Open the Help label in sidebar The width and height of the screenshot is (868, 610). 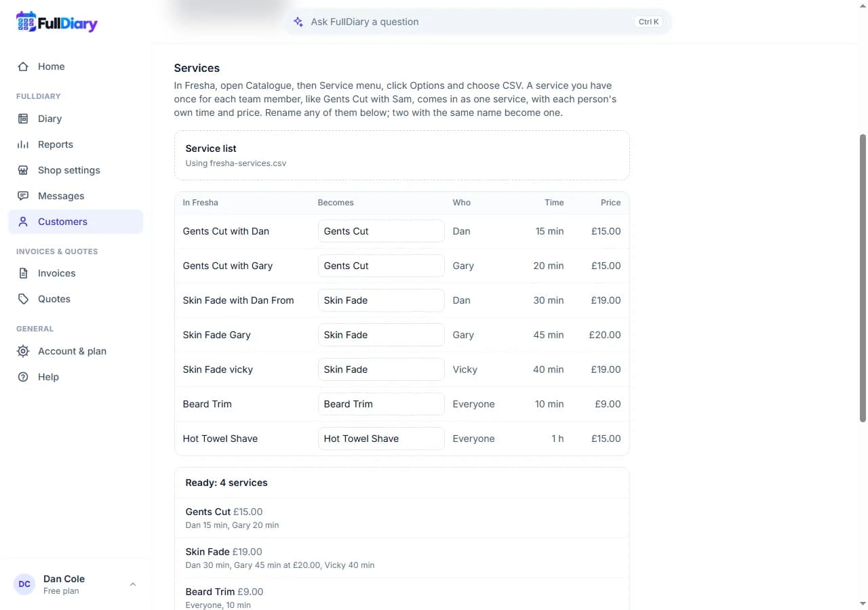click(x=48, y=377)
